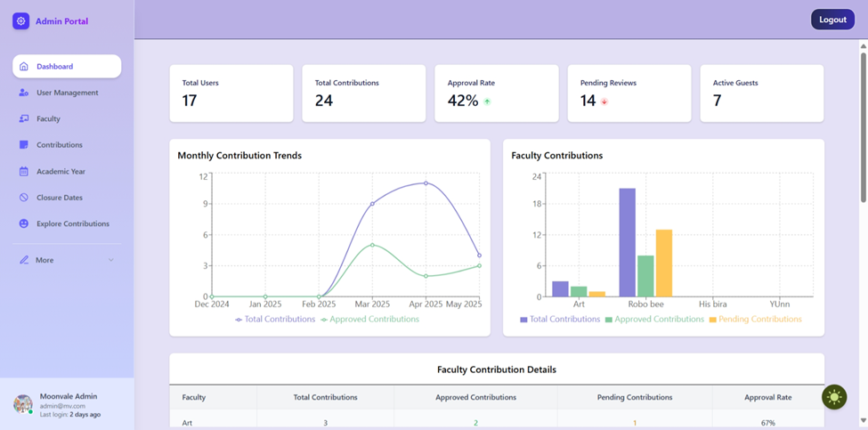Click the Faculty icon in sidebar
This screenshot has height=430, width=868.
click(24, 118)
